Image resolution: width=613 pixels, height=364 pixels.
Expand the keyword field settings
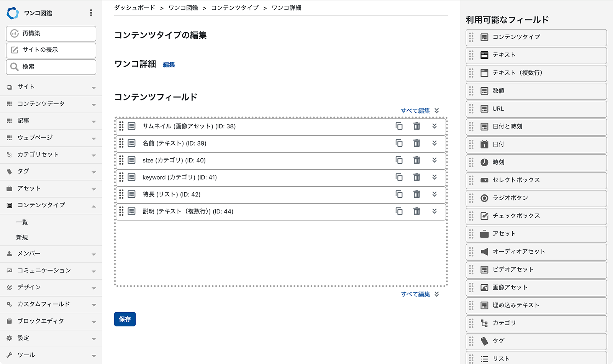click(434, 177)
